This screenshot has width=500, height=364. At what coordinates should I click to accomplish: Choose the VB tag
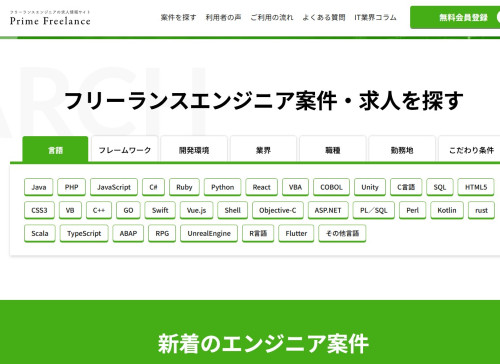(70, 210)
